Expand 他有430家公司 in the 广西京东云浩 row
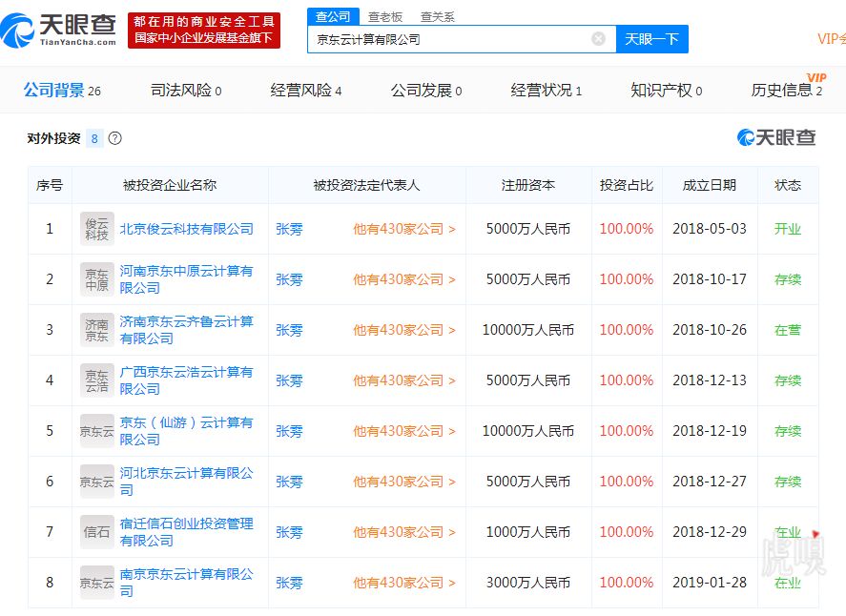 tap(404, 380)
